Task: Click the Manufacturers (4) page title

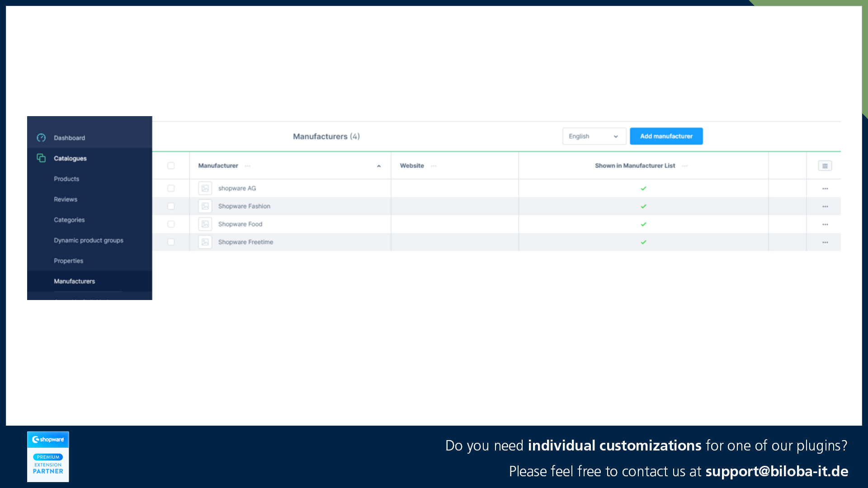Action: 326,136
